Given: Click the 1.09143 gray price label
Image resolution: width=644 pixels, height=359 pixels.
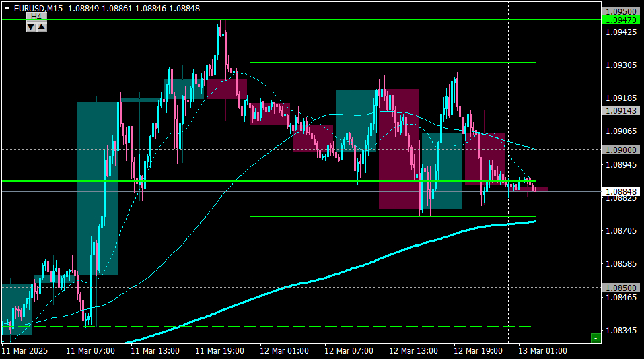Looking at the screenshot, I should coord(621,110).
